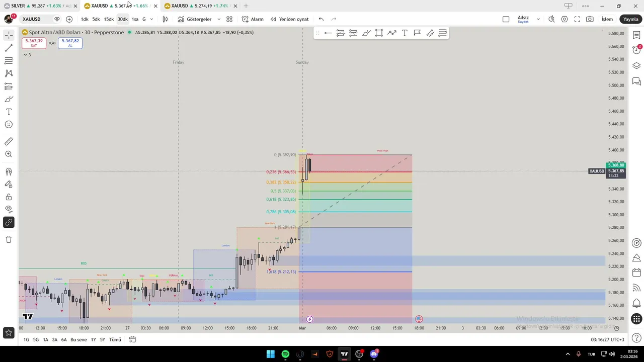The height and width of the screenshot is (362, 644).
Task: Select the trend line drawing tool
Action: pyautogui.click(x=9, y=48)
